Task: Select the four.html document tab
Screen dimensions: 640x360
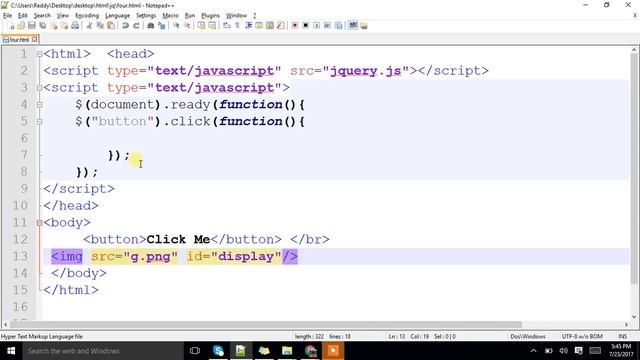Action: pyautogui.click(x=19, y=40)
